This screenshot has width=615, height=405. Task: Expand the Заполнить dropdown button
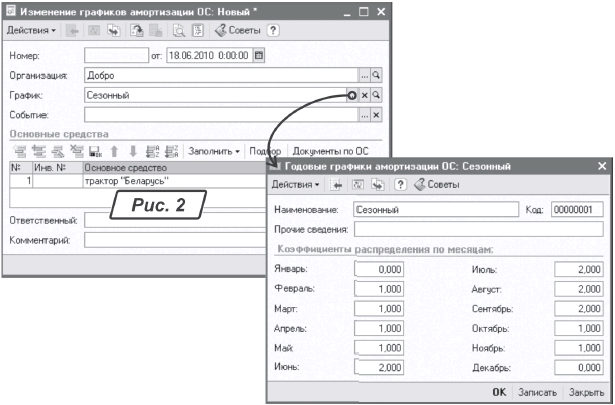(214, 152)
